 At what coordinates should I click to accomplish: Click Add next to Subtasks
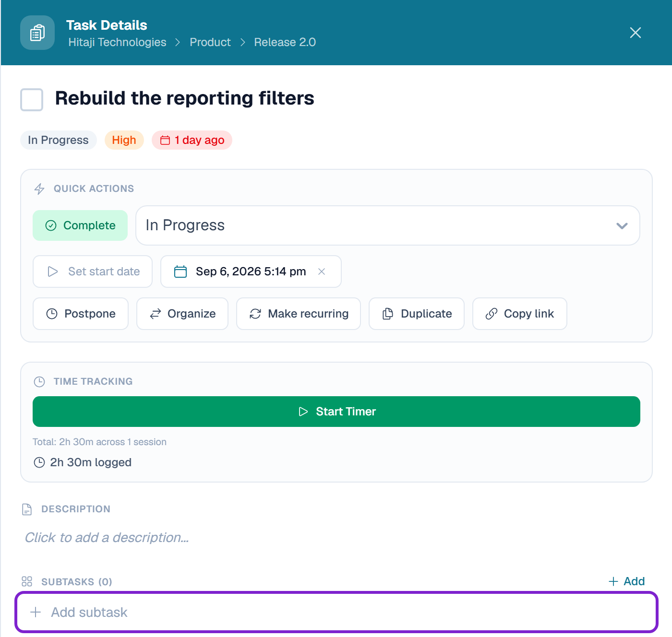[x=626, y=581]
